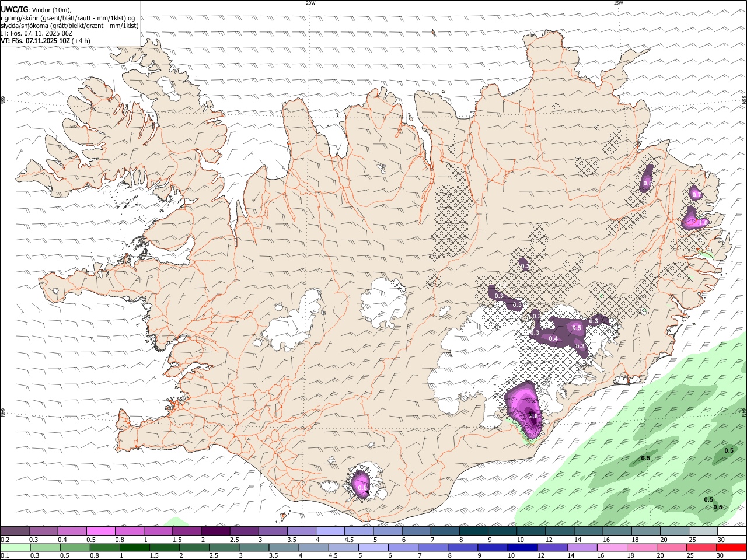Click the 20W longitude label at top
The image size is (747, 560).
[x=310, y=3]
